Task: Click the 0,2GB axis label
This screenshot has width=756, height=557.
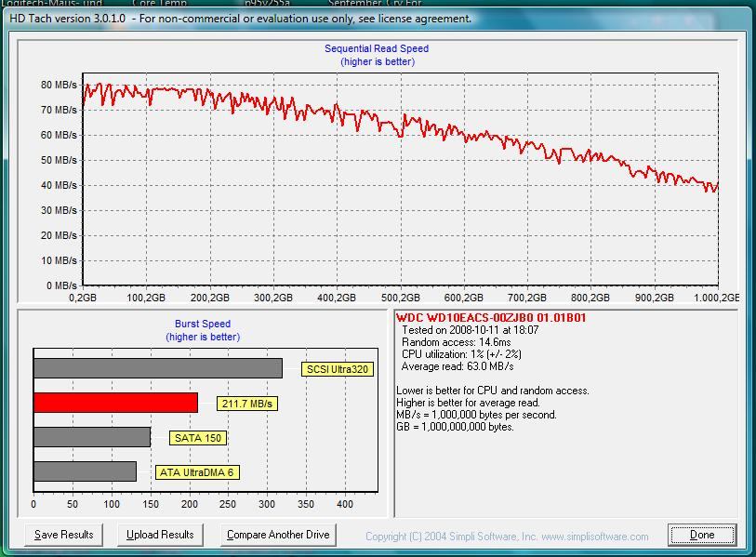Action: (83, 298)
